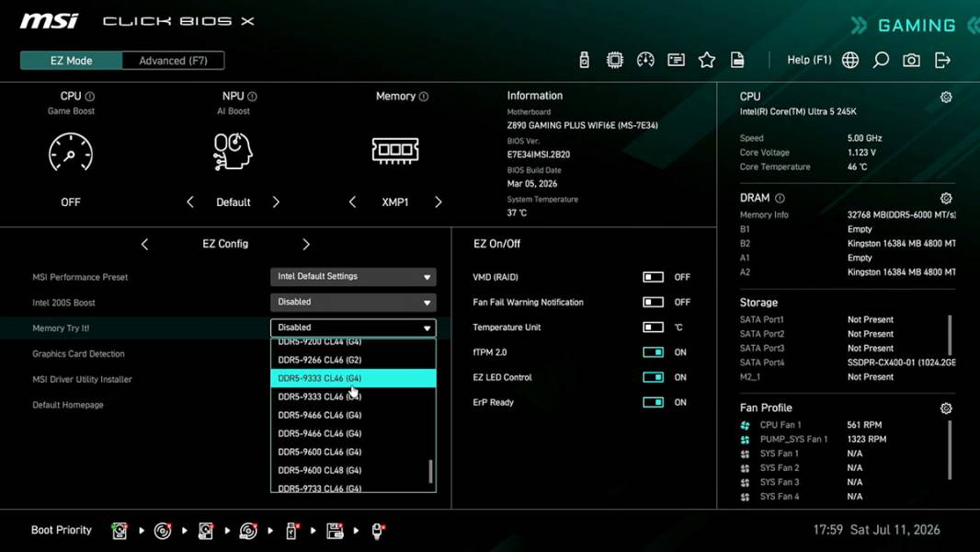Open DRAM panel settings gear
This screenshot has height=552, width=980.
click(x=946, y=198)
